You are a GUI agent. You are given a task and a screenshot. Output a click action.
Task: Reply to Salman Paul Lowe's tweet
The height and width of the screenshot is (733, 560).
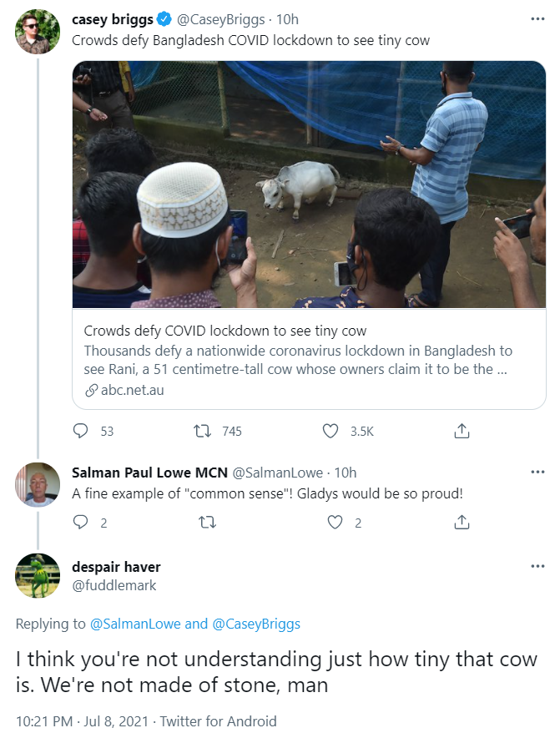[81, 523]
